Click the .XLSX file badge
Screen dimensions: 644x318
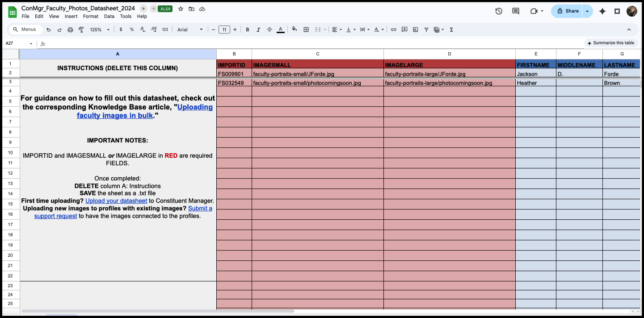pyautogui.click(x=165, y=8)
